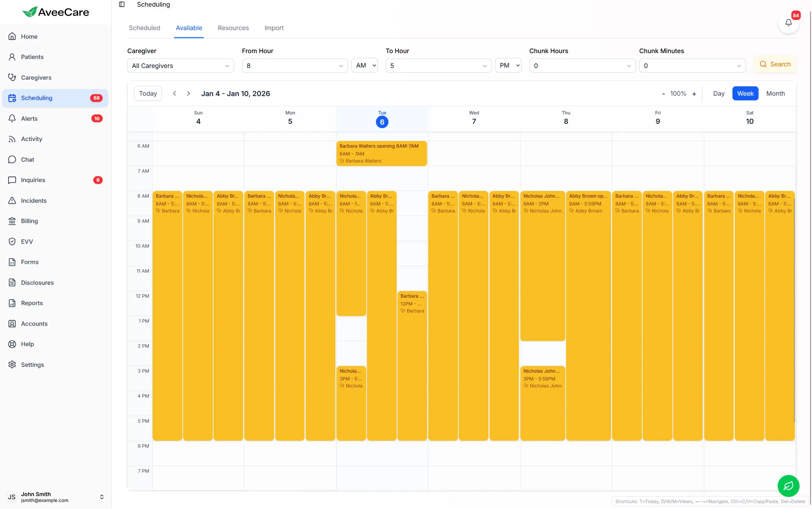Select the Caregivers icon in sidebar
The width and height of the screenshot is (812, 509).
(13, 77)
